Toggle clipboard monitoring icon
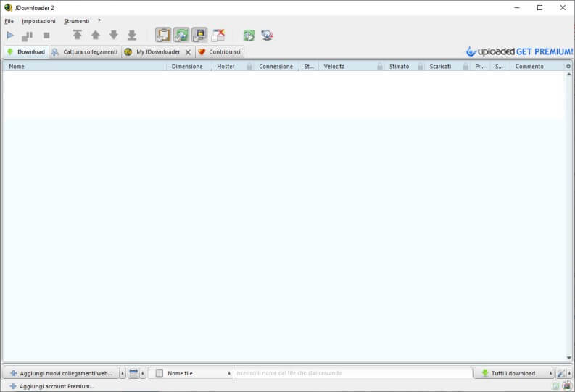This screenshot has width=575, height=392. coord(163,35)
